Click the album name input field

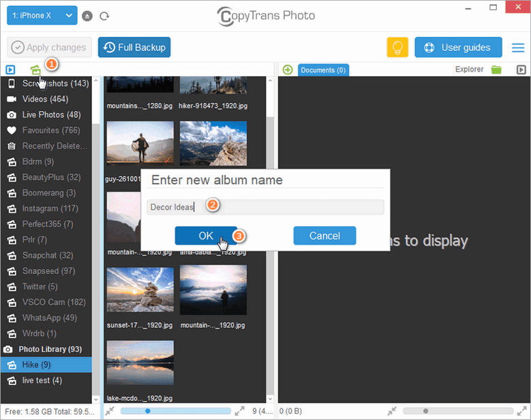266,207
